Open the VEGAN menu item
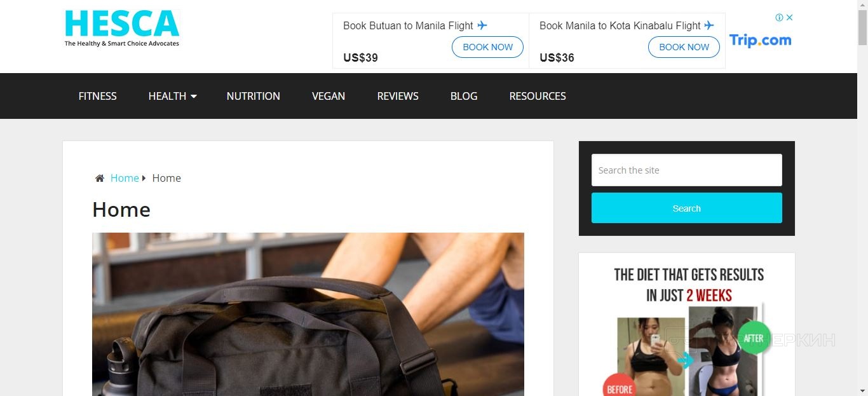 (x=329, y=96)
